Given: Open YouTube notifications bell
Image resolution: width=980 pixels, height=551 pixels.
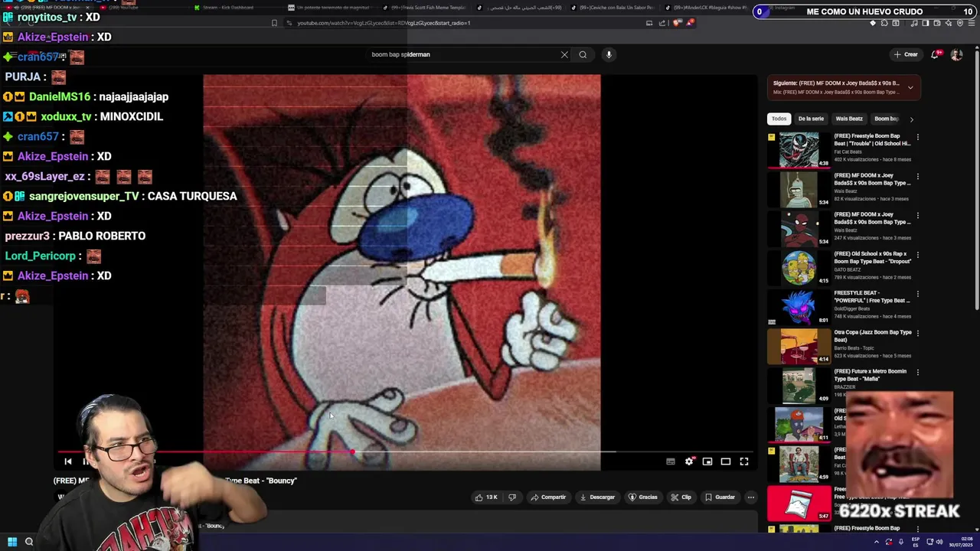Looking at the screenshot, I should click(x=935, y=54).
